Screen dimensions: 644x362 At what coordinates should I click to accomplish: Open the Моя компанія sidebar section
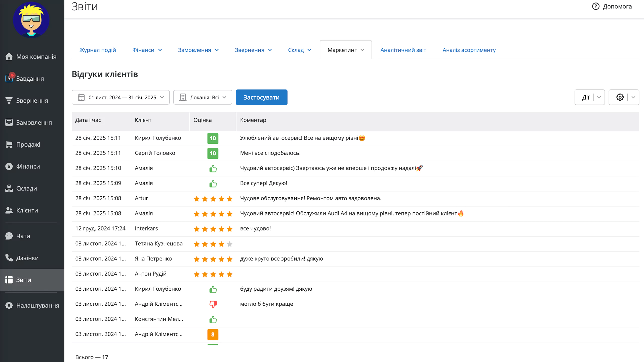tap(32, 57)
